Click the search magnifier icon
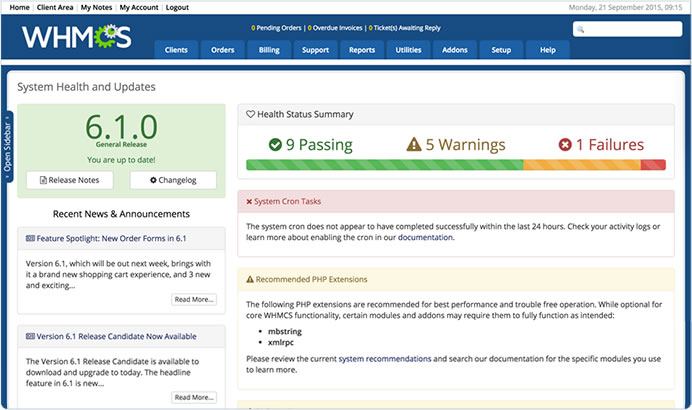692x410 pixels. tap(580, 30)
